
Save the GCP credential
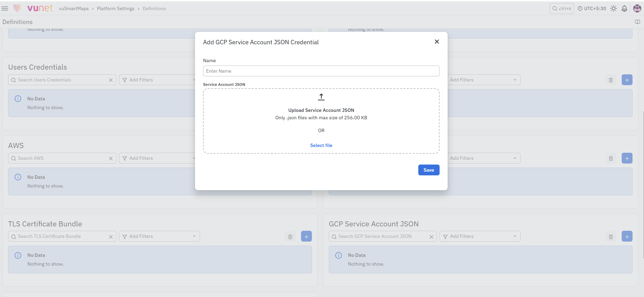pyautogui.click(x=429, y=170)
